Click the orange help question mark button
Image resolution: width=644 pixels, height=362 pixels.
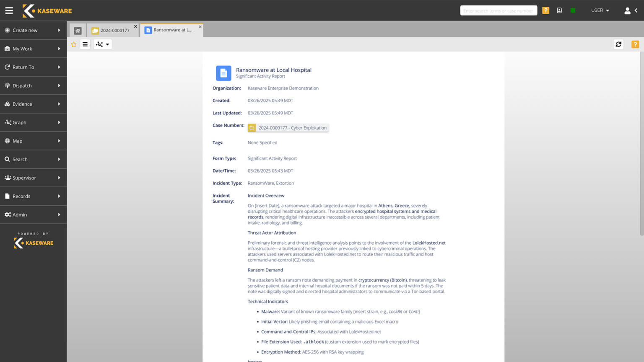546,10
